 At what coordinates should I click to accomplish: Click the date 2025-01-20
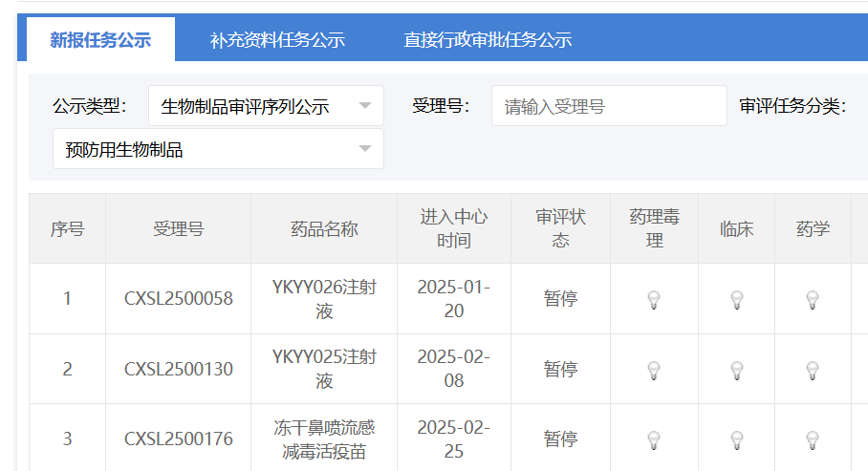[x=454, y=299]
